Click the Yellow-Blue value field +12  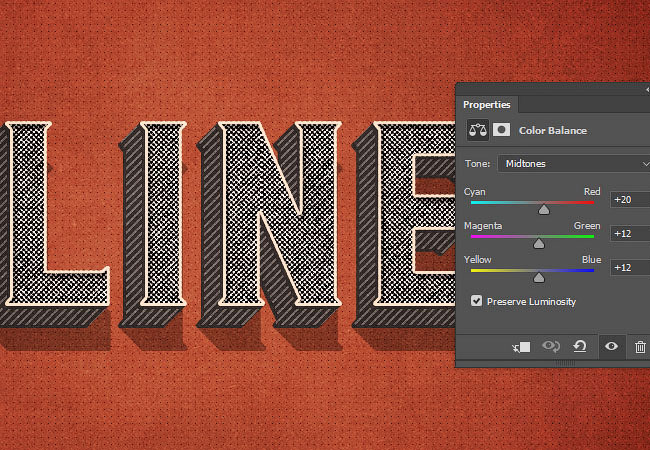pos(630,268)
